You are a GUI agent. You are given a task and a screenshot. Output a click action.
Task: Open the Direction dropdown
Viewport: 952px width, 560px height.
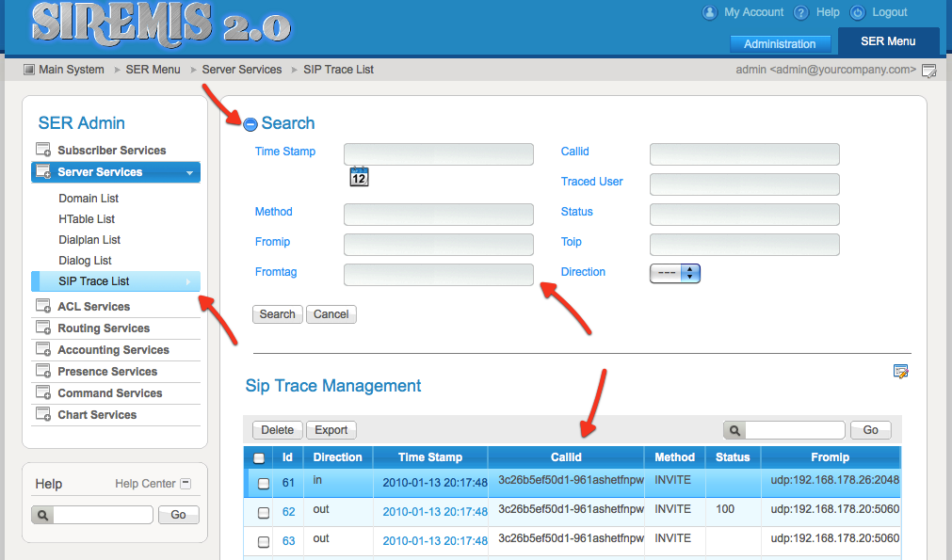pos(675,273)
